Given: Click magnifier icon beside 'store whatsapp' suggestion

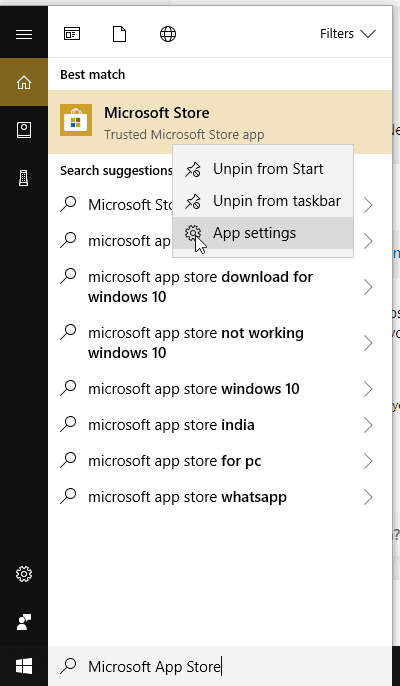Looking at the screenshot, I should pyautogui.click(x=68, y=496).
